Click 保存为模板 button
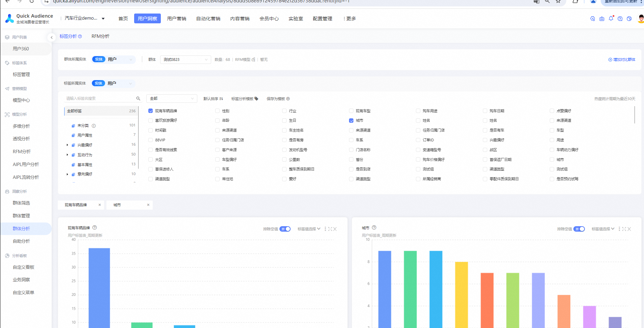Image resolution: width=644 pixels, height=328 pixels. tap(278, 99)
